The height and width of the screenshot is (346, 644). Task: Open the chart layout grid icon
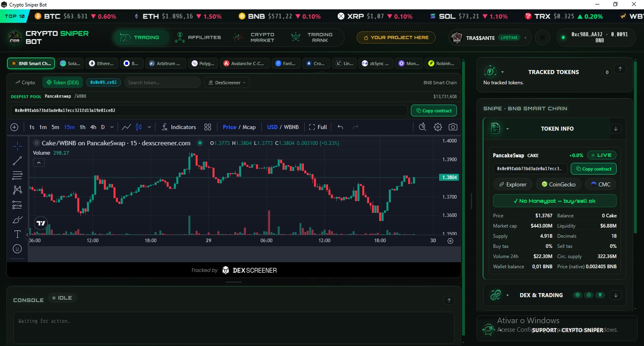(208, 127)
